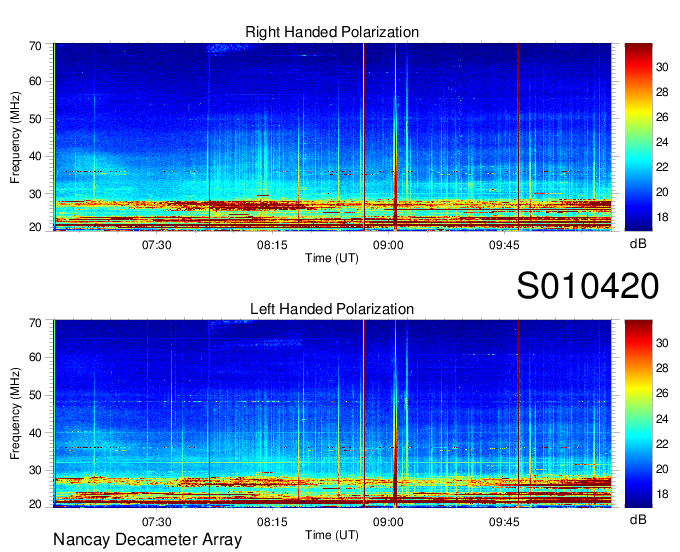Select the 09:45 tick on lower time axis

click(x=504, y=522)
